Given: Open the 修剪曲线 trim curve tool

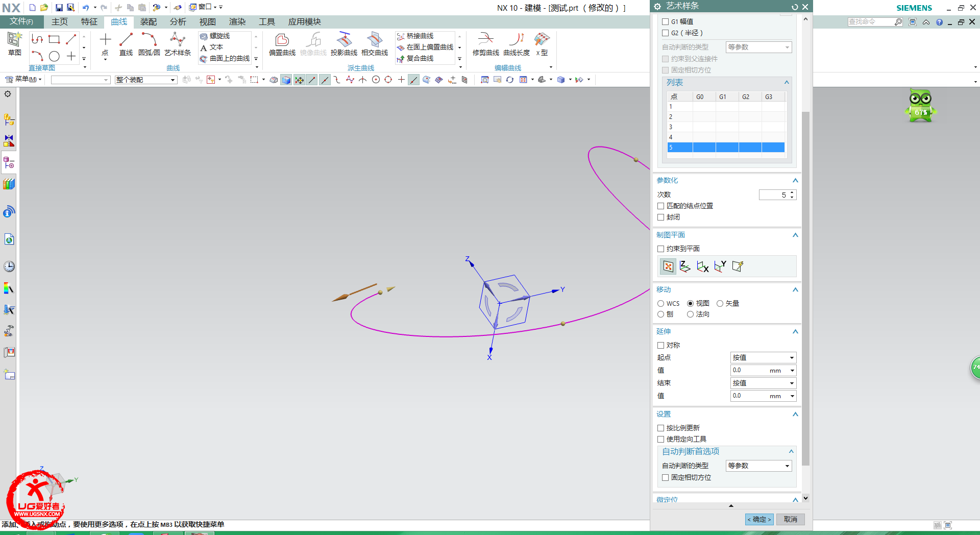Looking at the screenshot, I should pyautogui.click(x=486, y=44).
